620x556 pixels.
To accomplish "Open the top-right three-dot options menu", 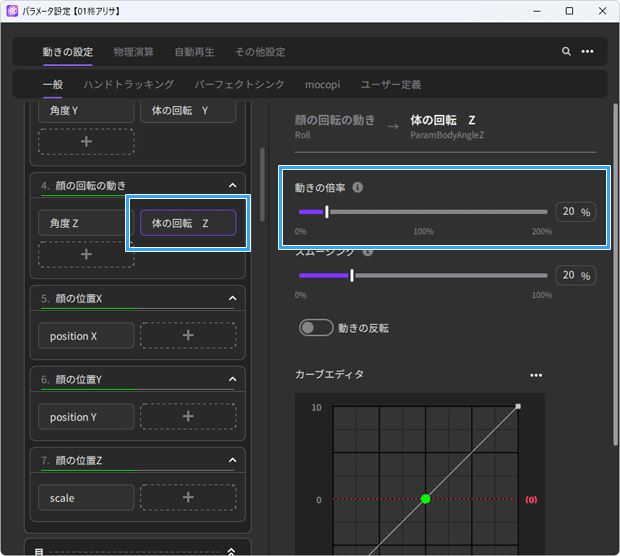I will pyautogui.click(x=587, y=51).
